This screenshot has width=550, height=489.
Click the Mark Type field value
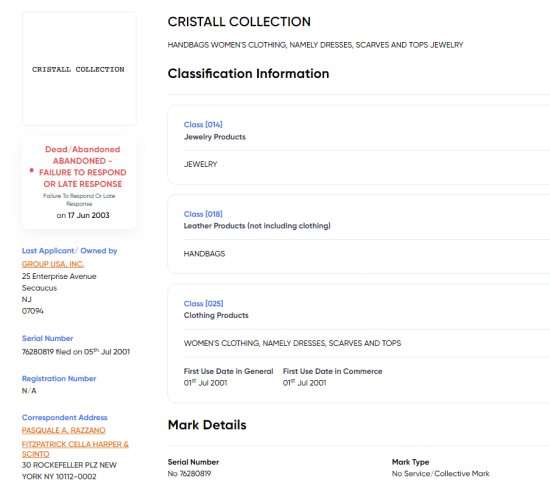440,474
